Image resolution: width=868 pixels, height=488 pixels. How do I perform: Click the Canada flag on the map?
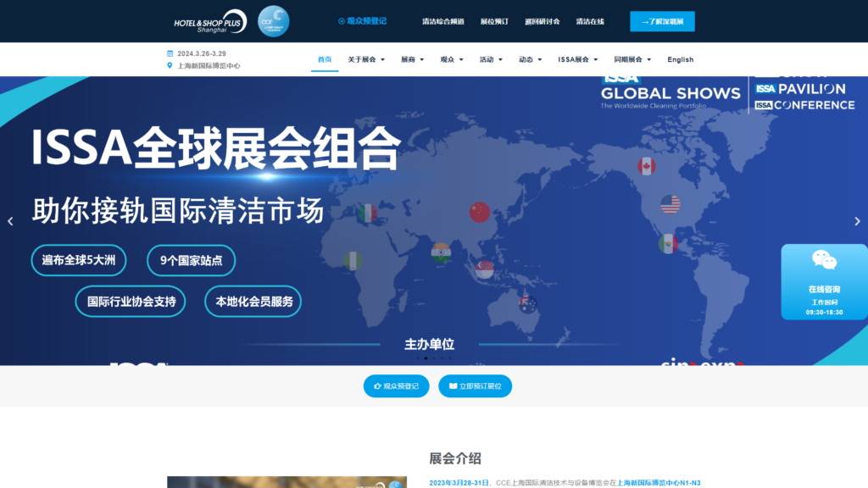(x=646, y=166)
